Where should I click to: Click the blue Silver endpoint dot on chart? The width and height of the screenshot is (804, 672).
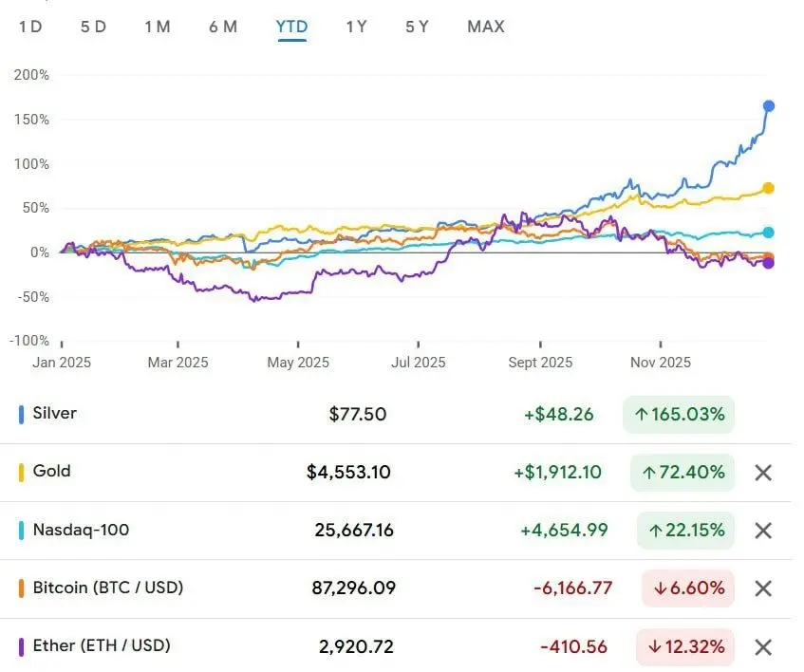(x=769, y=106)
